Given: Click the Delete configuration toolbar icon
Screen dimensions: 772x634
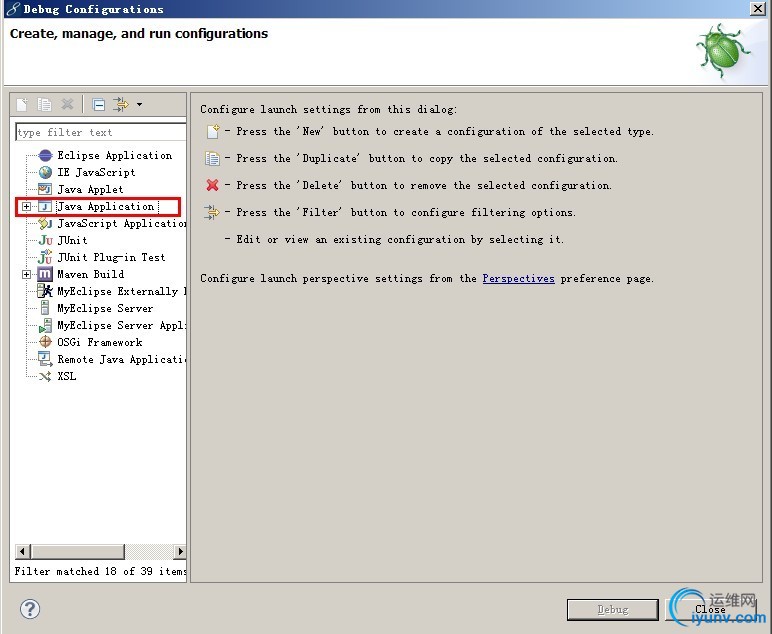Looking at the screenshot, I should (x=67, y=104).
